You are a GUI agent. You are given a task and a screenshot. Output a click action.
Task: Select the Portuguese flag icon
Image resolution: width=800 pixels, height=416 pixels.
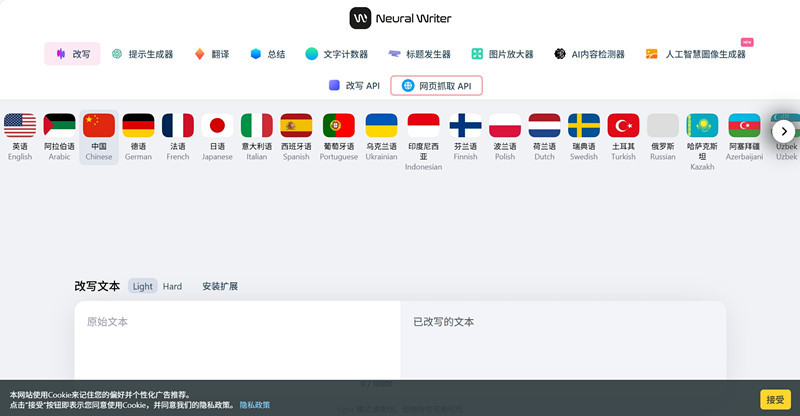coord(339,126)
